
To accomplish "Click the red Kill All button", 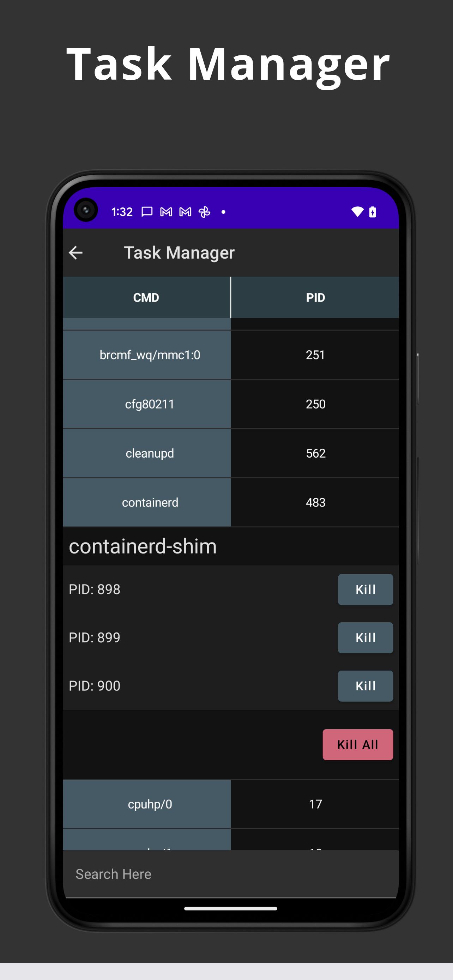I will coord(357,744).
